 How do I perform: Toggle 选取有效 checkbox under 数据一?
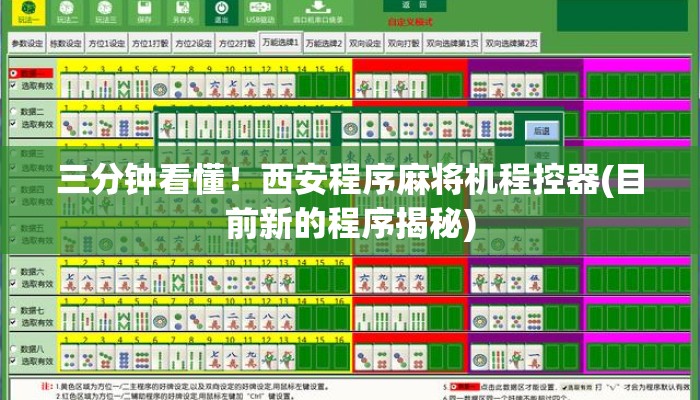coord(14,85)
